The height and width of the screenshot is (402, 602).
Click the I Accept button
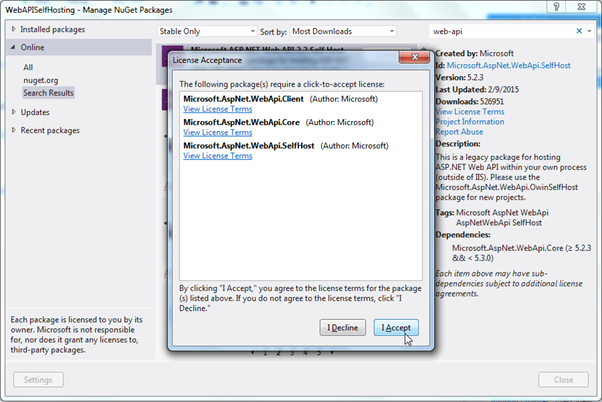point(396,328)
